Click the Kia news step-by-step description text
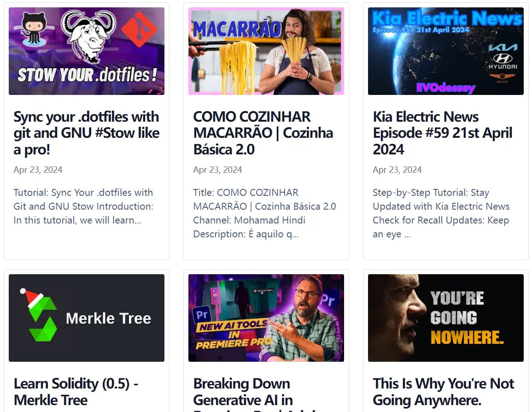 (441, 213)
